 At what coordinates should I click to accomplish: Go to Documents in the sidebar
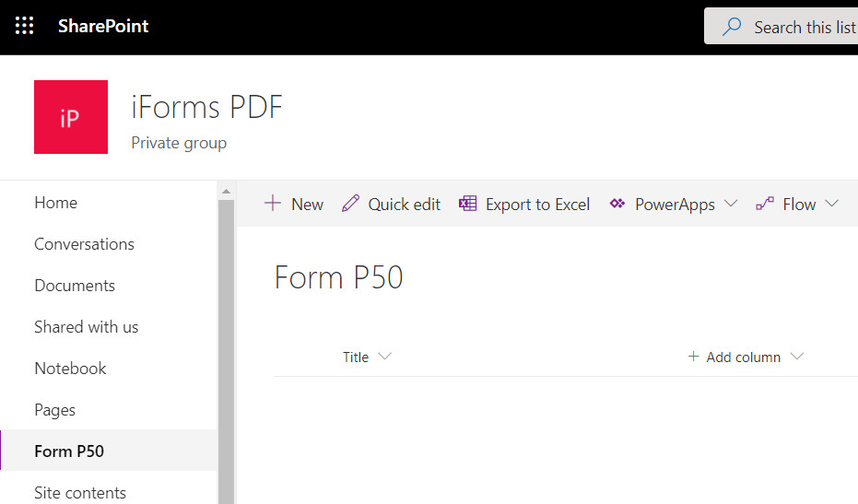75,286
